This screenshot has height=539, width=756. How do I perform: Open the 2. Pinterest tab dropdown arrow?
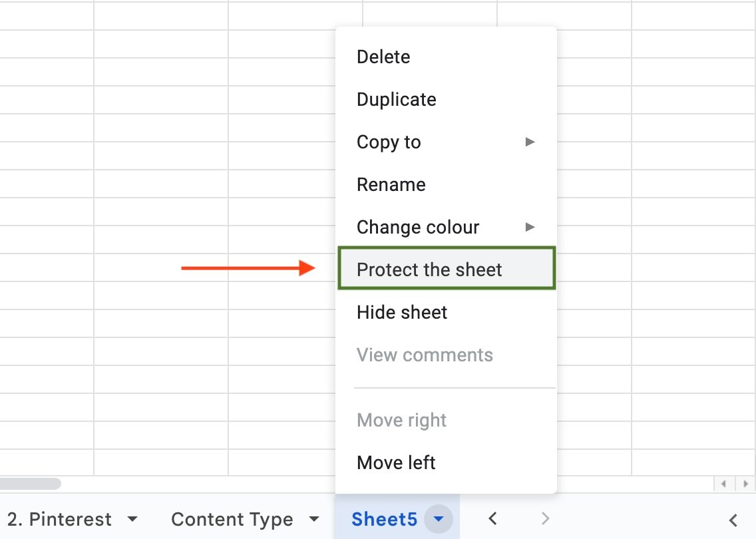[x=132, y=519]
